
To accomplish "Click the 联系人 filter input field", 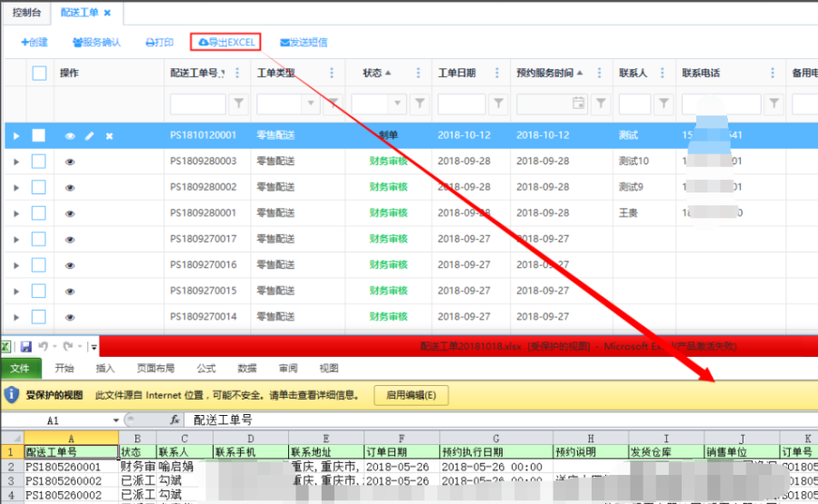I will coord(634,104).
